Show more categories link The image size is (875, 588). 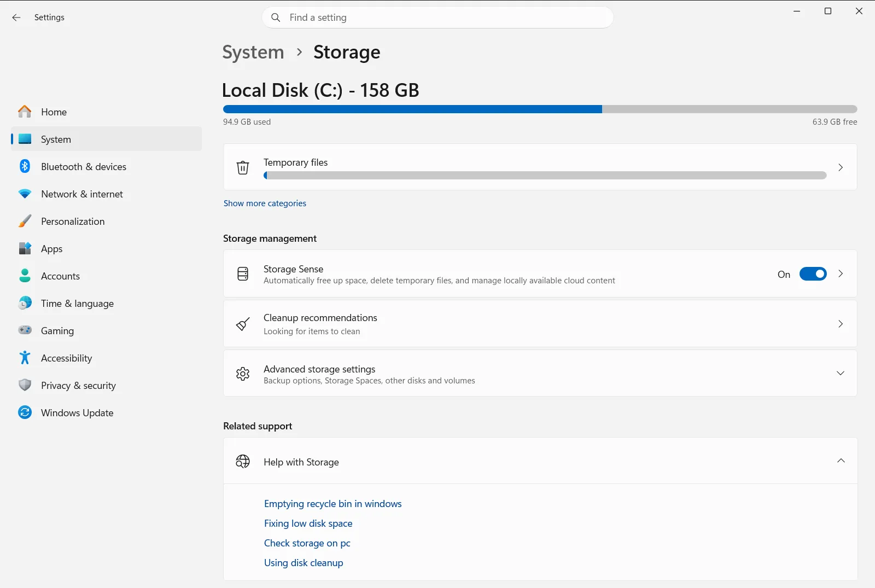click(x=265, y=203)
